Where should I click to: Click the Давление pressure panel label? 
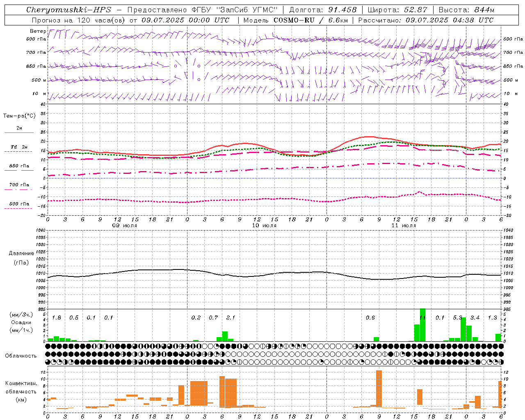pos(21,253)
